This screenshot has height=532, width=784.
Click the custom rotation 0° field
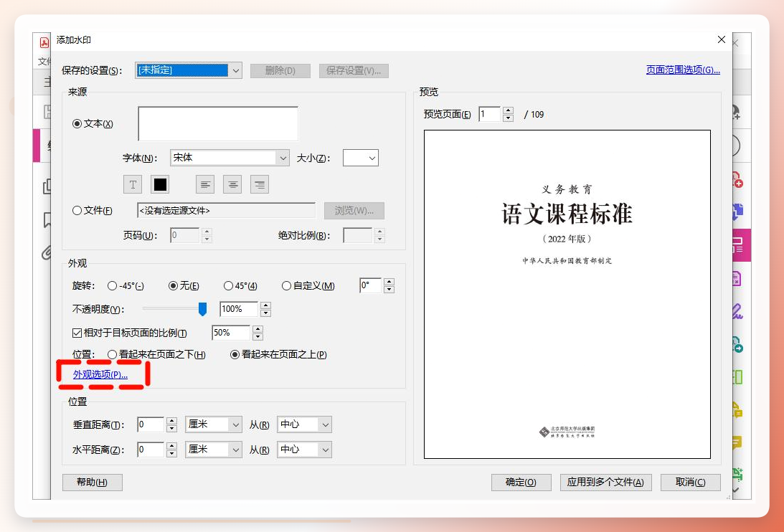click(371, 285)
